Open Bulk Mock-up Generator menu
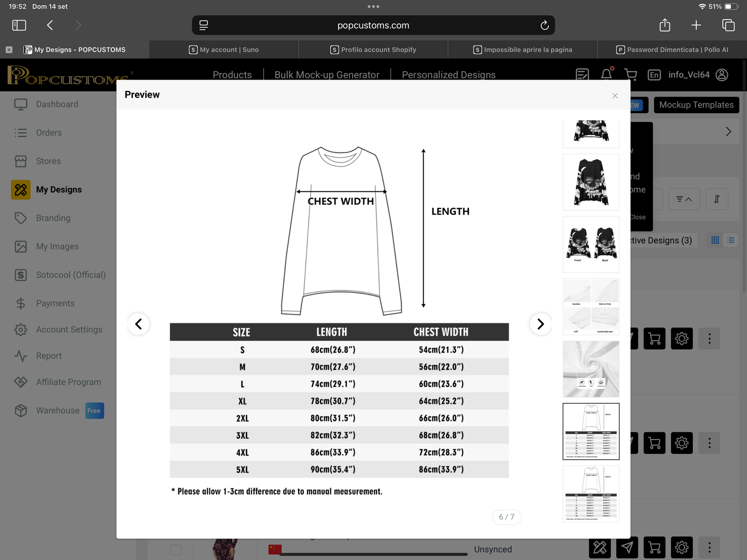This screenshot has width=747, height=560. click(x=327, y=75)
